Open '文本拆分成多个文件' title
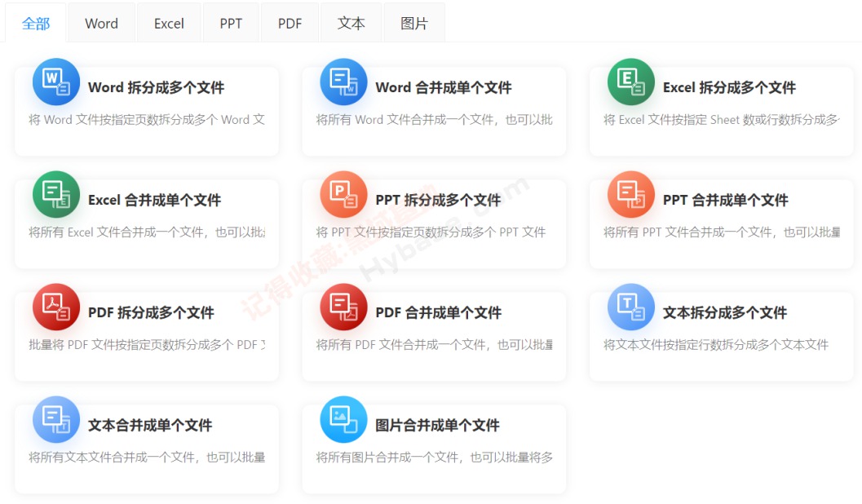 [725, 312]
